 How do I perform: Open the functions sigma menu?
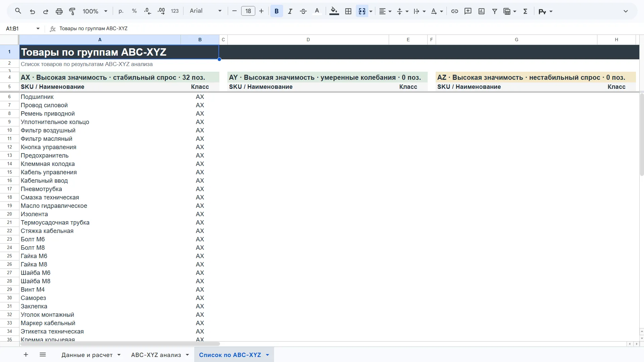click(x=525, y=11)
